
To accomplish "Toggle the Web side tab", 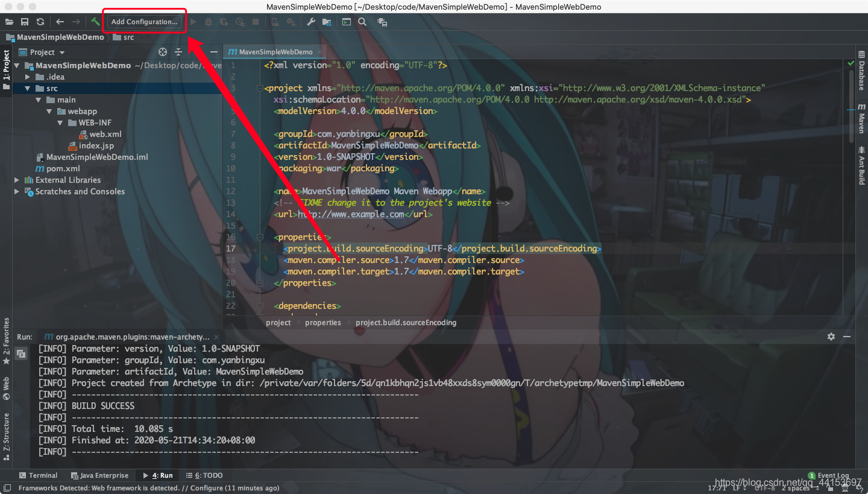I will pyautogui.click(x=6, y=389).
